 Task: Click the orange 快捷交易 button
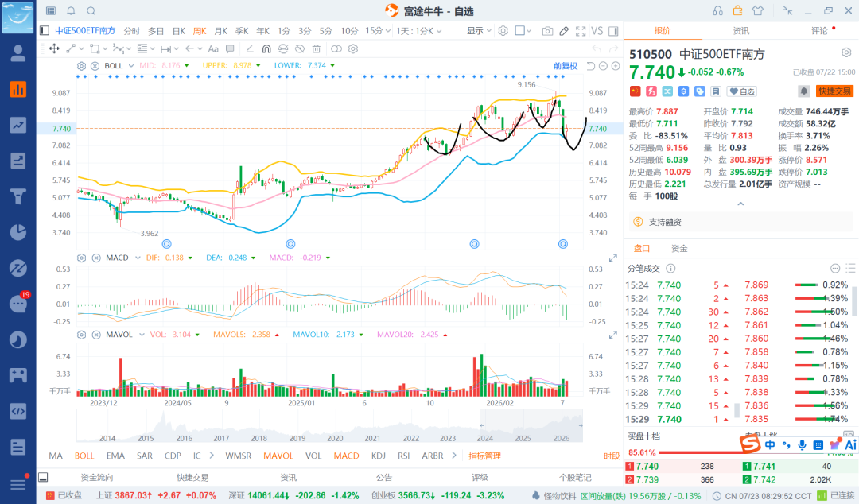point(834,91)
